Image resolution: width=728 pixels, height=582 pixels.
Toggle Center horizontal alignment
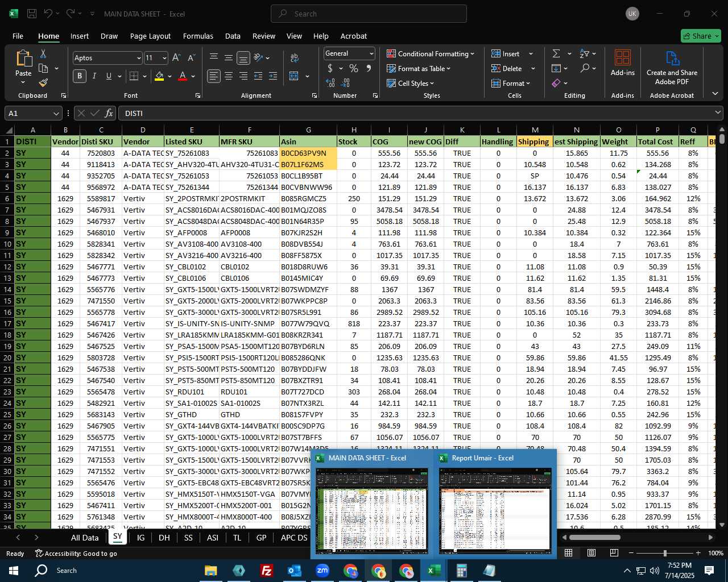[229, 76]
